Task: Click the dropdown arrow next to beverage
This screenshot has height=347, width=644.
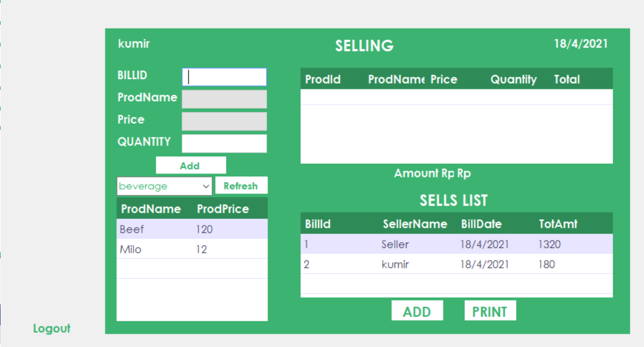Action: click(206, 186)
